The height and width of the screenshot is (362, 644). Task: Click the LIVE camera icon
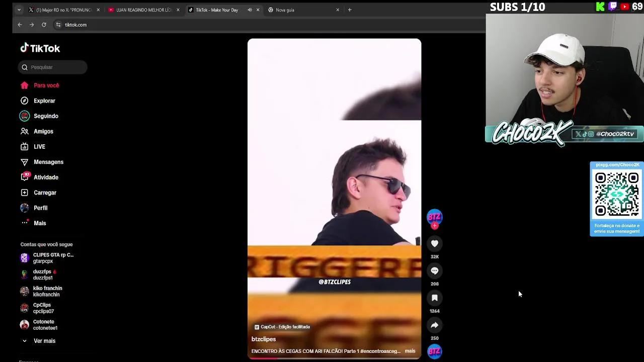coord(24,147)
